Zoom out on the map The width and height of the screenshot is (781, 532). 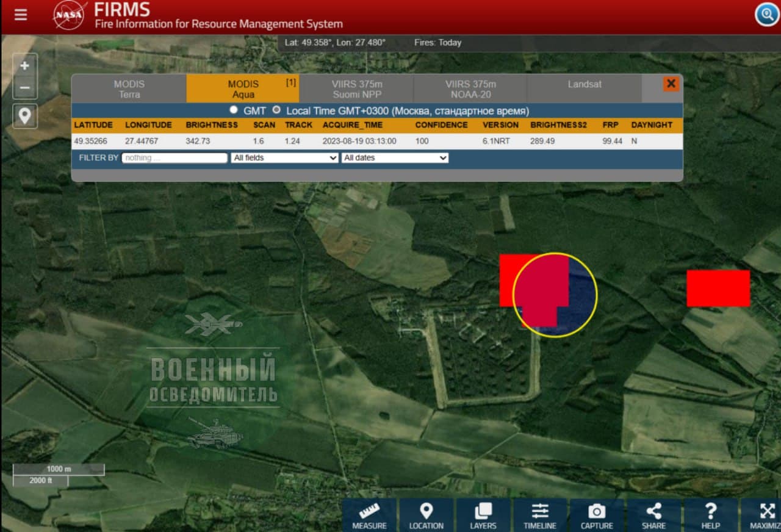tap(25, 88)
